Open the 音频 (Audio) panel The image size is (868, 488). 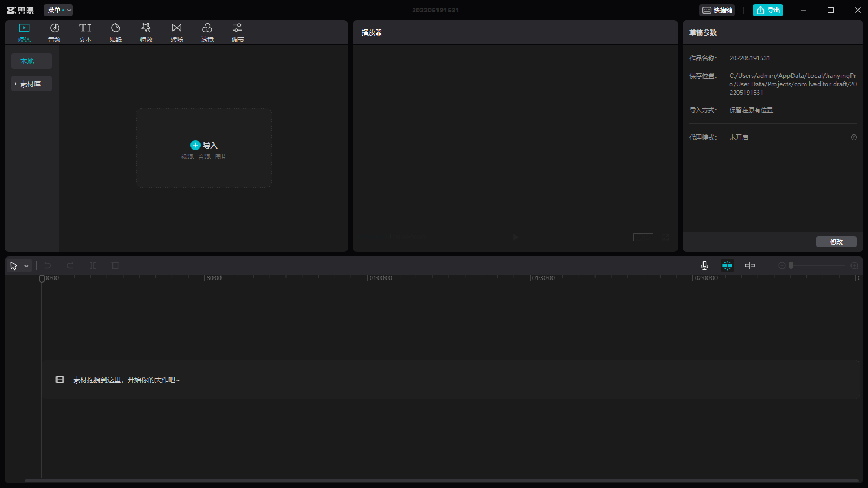[54, 33]
